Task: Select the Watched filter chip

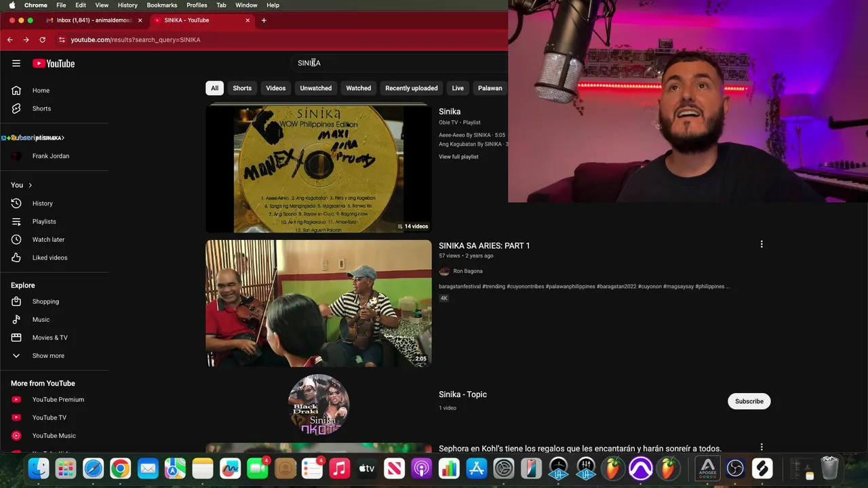Action: click(x=359, y=88)
